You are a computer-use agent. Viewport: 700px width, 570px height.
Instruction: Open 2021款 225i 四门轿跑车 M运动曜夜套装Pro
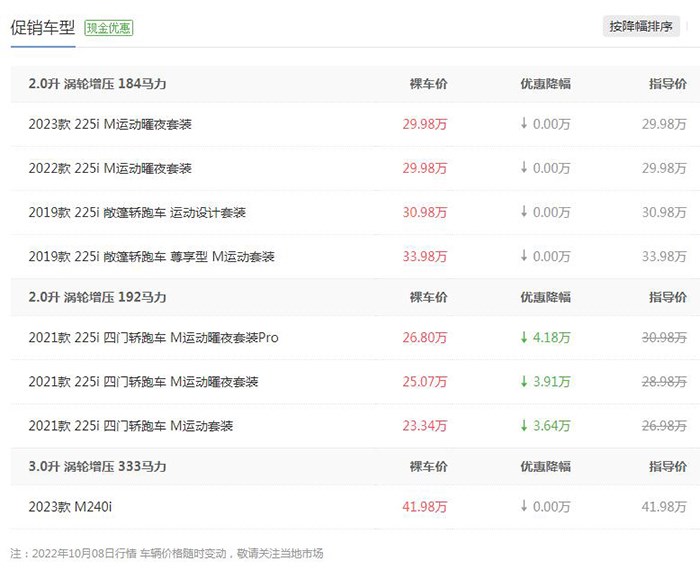tap(154, 337)
